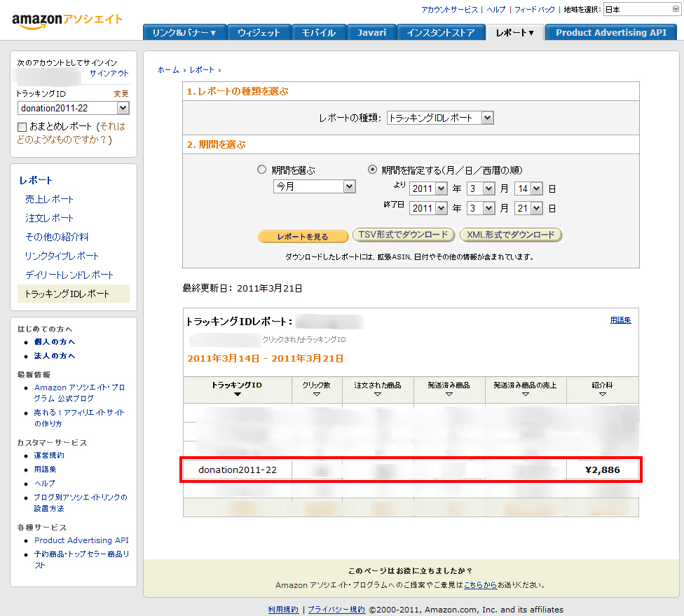Sort table by 発送済み商品 column arrow
Screen dimensions: 684x616
click(449, 395)
